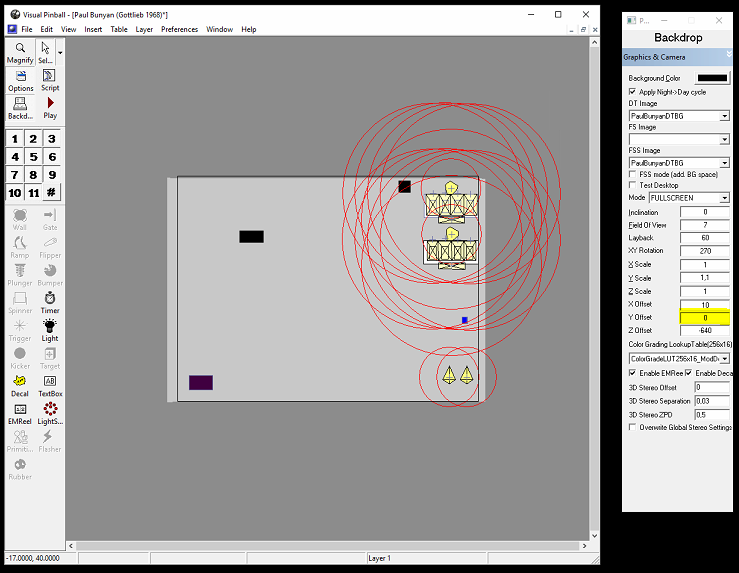Collapse the Graphics & Camera section

(x=729, y=54)
